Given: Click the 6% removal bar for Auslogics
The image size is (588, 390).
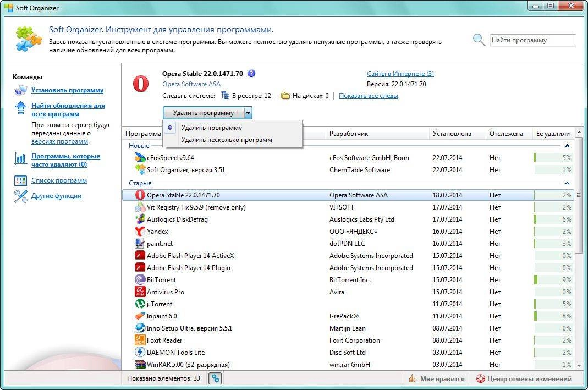Looking at the screenshot, I should (553, 219).
